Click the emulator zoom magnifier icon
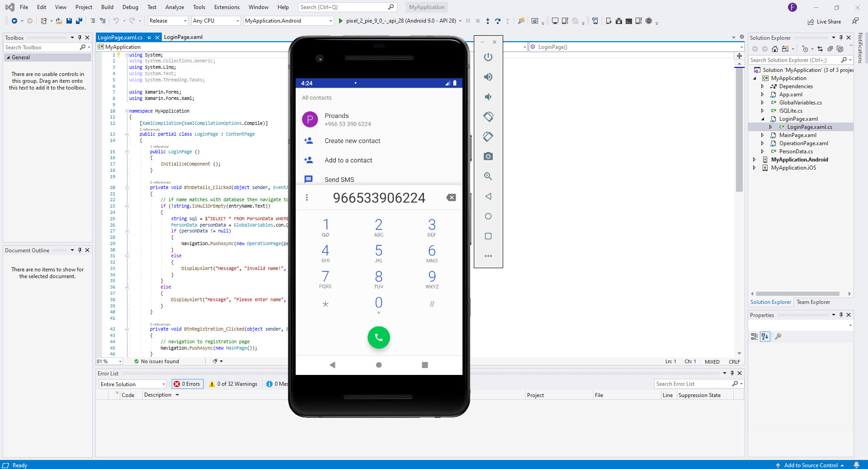 [x=488, y=176]
